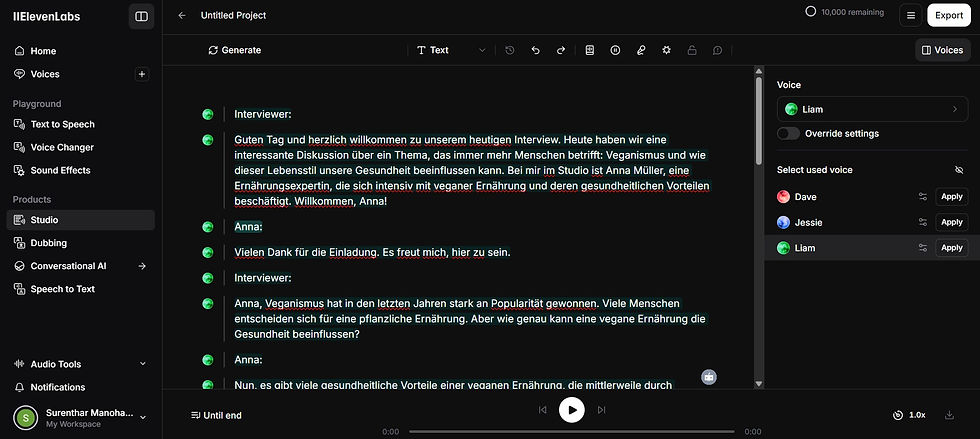This screenshot has height=439, width=980.
Task: Click the redo arrow
Action: click(x=561, y=50)
